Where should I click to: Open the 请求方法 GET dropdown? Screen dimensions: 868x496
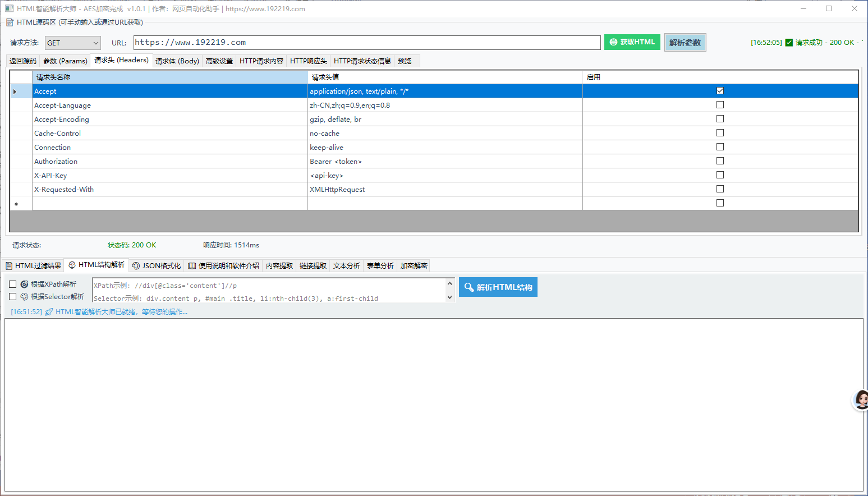[x=73, y=43]
